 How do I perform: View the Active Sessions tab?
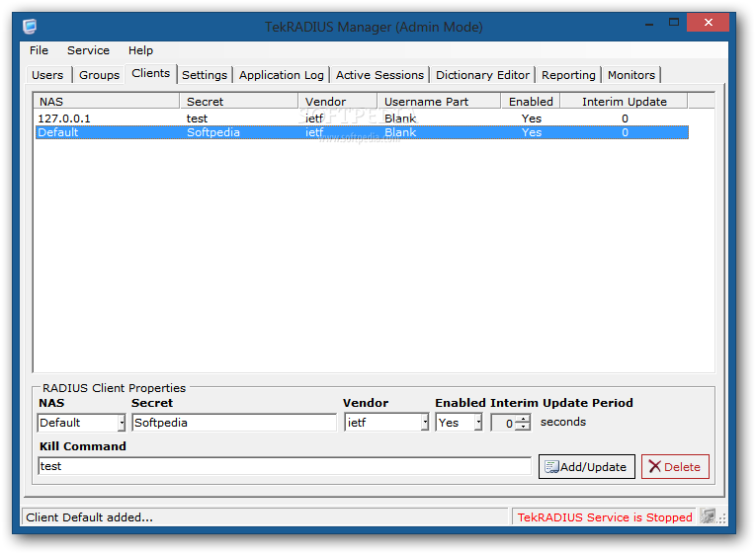click(379, 75)
